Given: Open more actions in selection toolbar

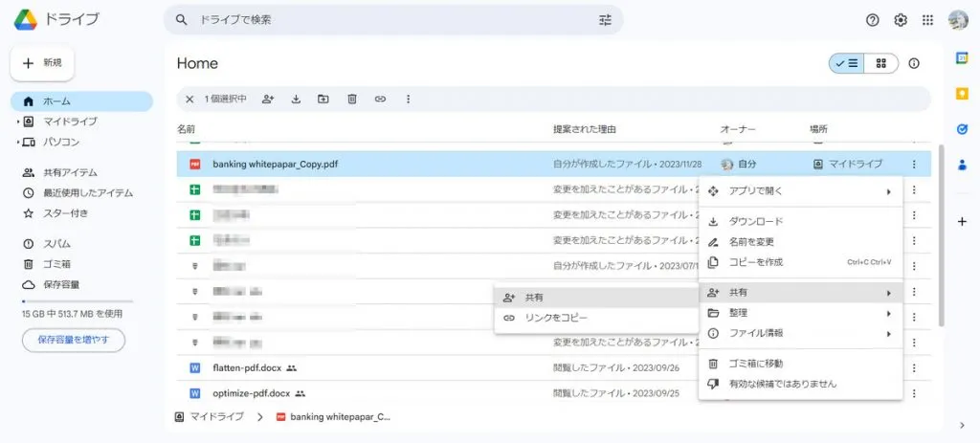Looking at the screenshot, I should point(408,99).
